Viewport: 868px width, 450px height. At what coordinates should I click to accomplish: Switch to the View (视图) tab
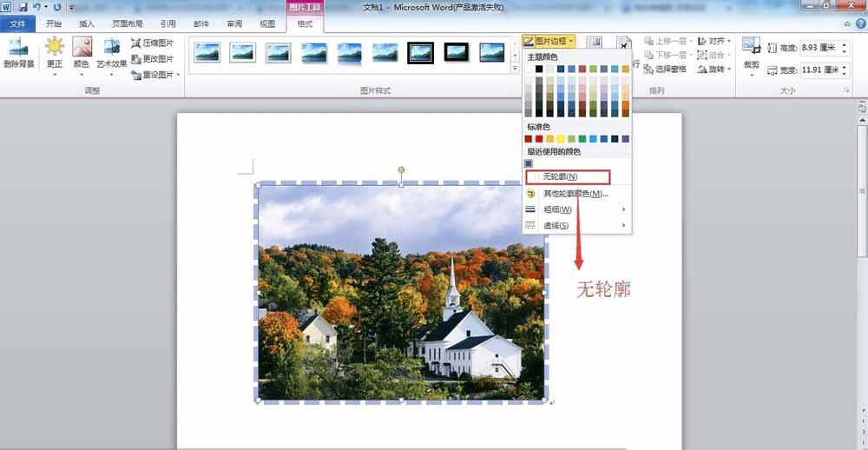click(x=267, y=23)
